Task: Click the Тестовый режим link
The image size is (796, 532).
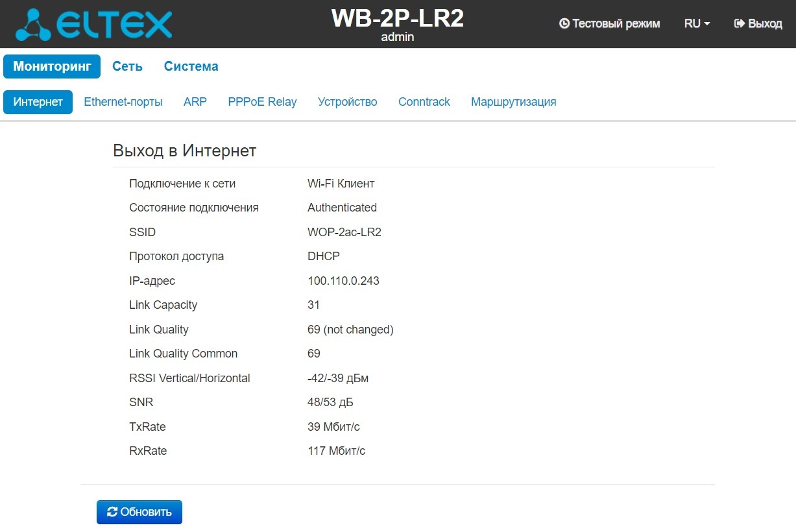Action: tap(610, 23)
